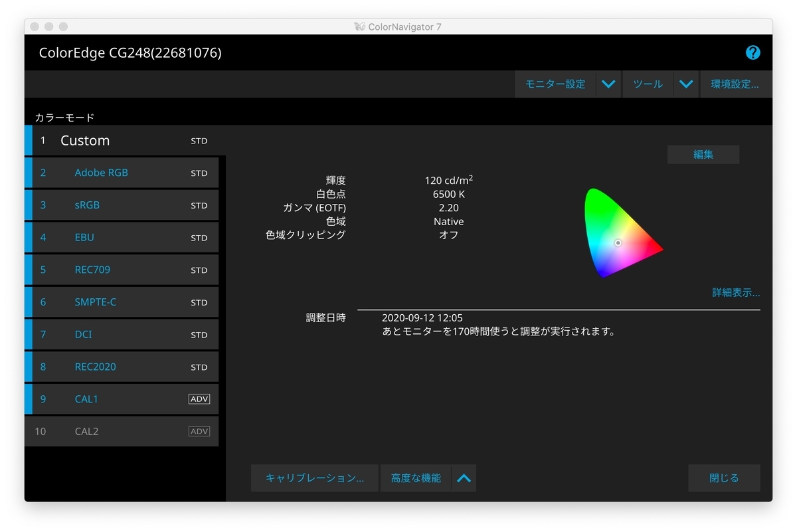Select the EBU color mode

pyautogui.click(x=122, y=237)
